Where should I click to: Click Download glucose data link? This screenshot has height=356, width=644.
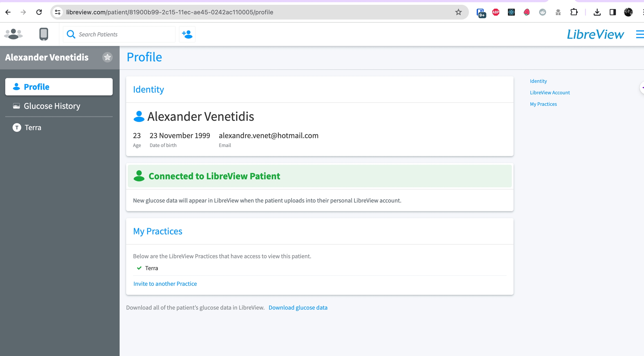pyautogui.click(x=298, y=308)
